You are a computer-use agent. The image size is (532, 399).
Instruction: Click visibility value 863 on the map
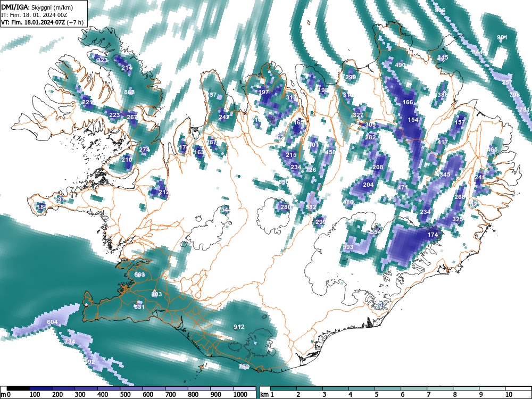tap(129, 92)
